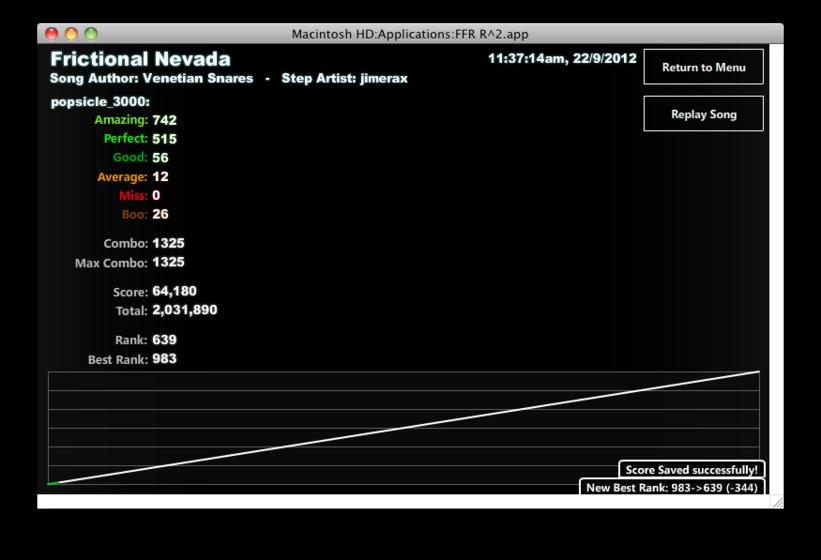
Task: Click the Score Saved successfully notification
Action: click(x=691, y=469)
